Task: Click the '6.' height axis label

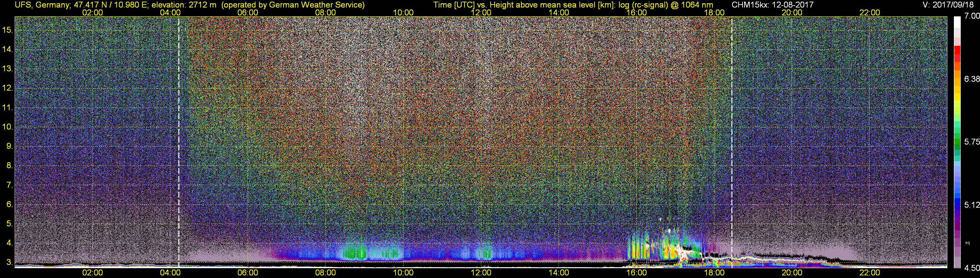Action: pyautogui.click(x=10, y=204)
